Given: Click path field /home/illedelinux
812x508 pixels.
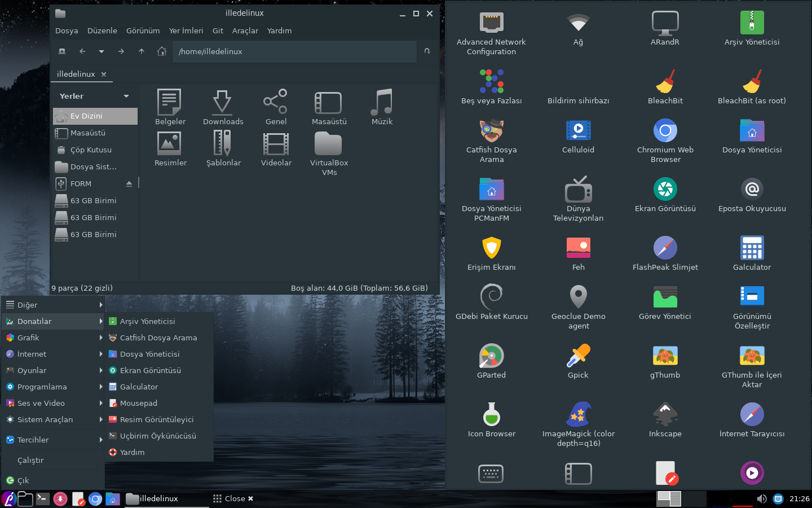Looking at the screenshot, I should coord(294,51).
